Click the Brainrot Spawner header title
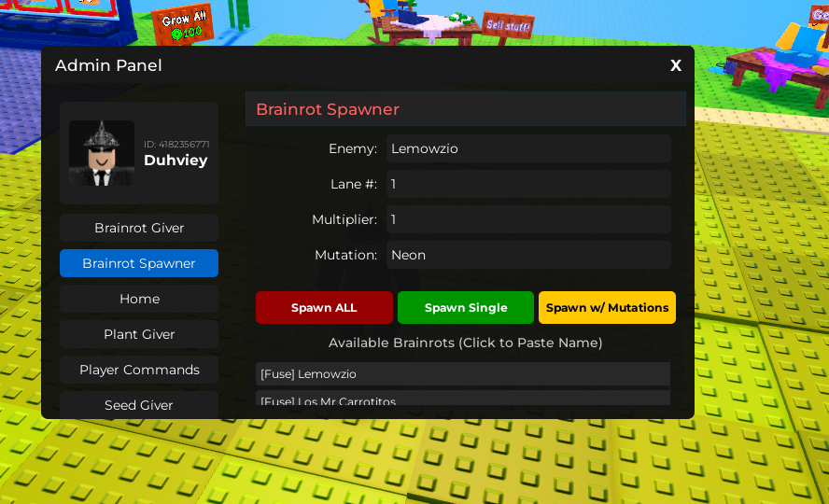The height and width of the screenshot is (504, 829). (328, 109)
